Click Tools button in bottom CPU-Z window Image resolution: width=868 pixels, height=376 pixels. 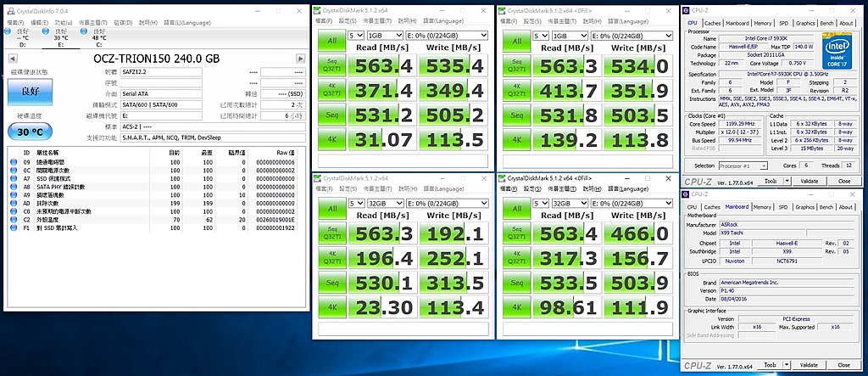pos(770,365)
